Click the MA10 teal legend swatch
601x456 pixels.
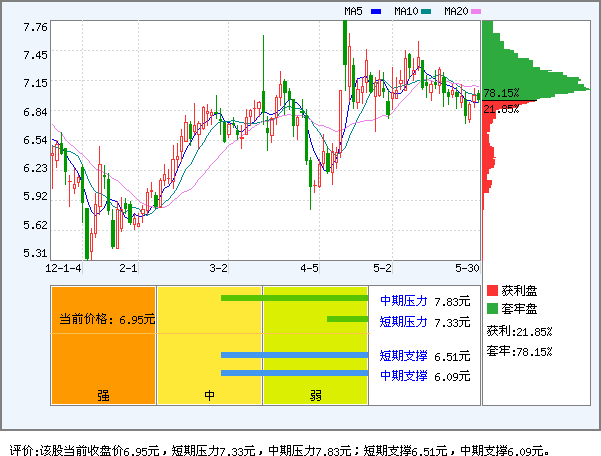426,11
